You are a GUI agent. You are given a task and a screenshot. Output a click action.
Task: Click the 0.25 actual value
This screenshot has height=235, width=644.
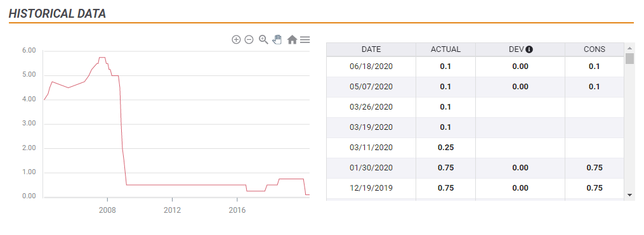(445, 147)
